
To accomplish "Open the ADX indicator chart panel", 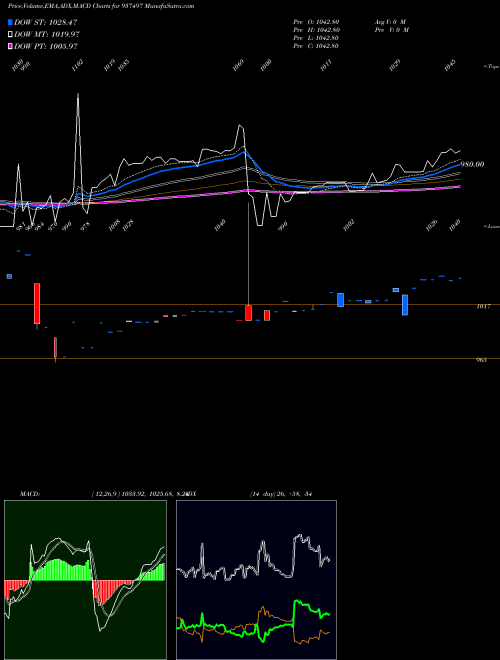I will (x=256, y=580).
